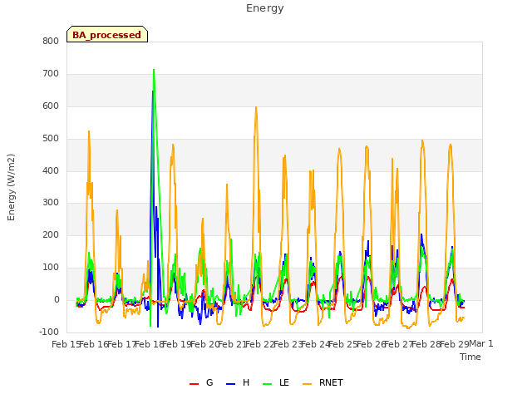Click the Energy chart title
The height and width of the screenshot is (399, 532).
[x=265, y=8]
